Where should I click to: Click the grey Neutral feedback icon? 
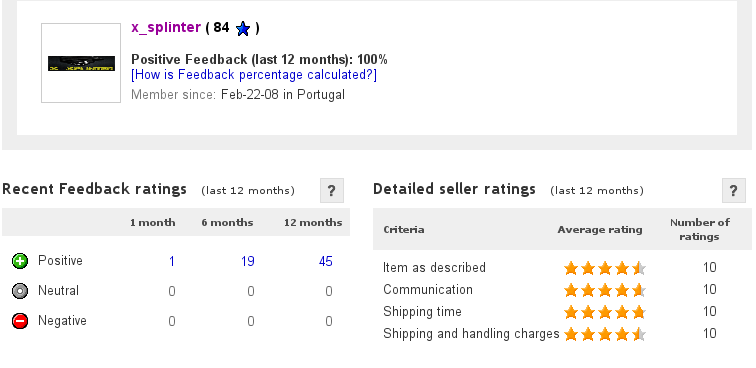[20, 291]
